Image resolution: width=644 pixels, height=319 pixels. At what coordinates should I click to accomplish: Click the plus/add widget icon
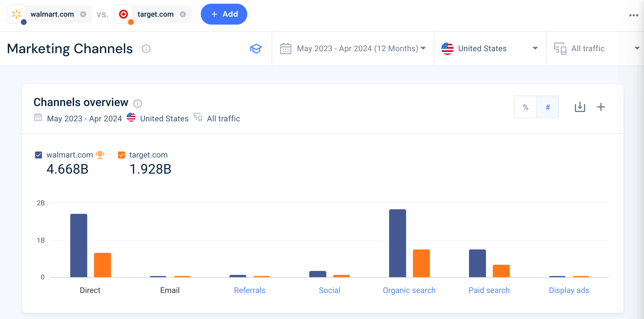pos(600,107)
